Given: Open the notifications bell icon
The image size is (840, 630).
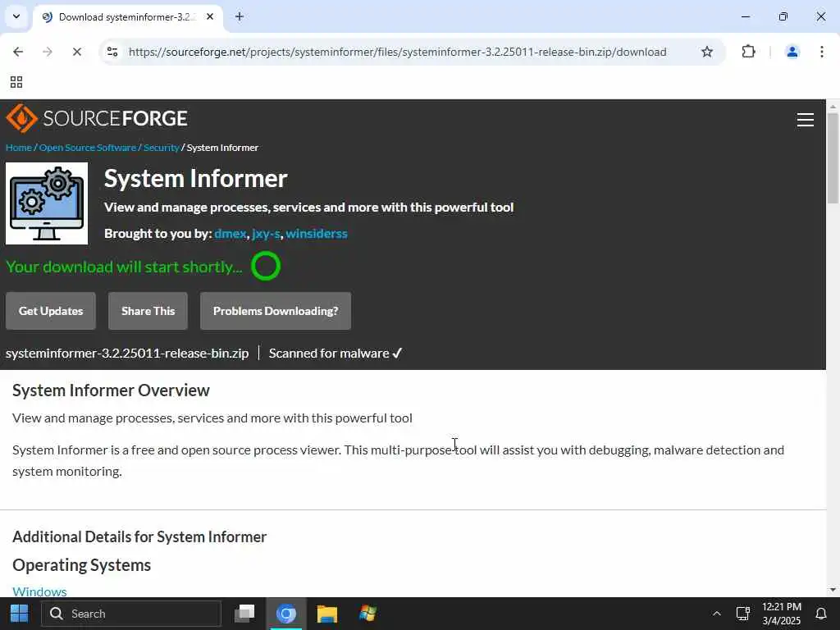Looking at the screenshot, I should [x=820, y=614].
